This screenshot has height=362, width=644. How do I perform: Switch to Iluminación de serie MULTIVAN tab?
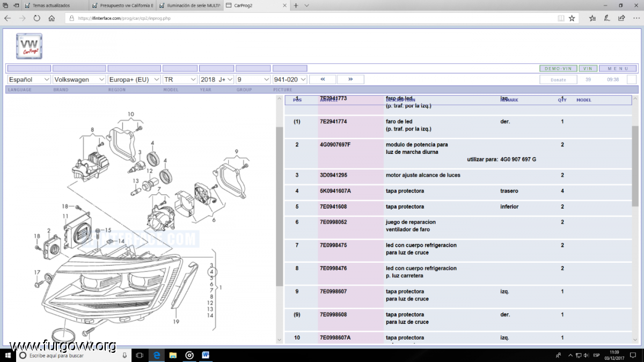click(189, 5)
